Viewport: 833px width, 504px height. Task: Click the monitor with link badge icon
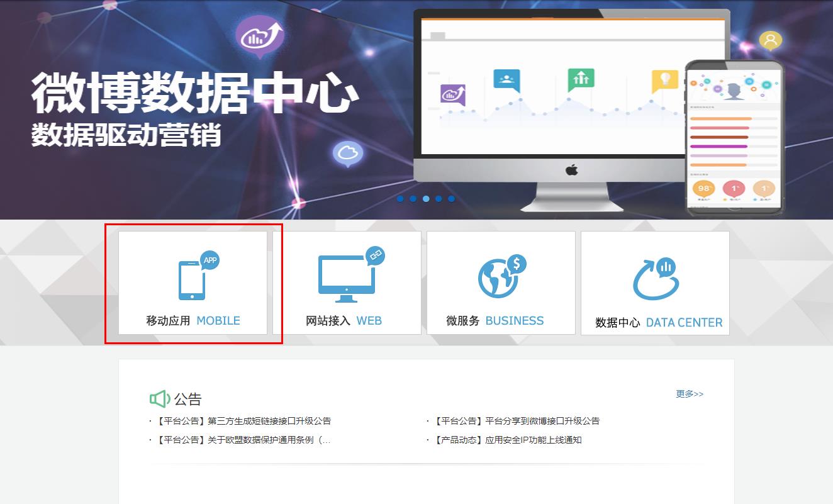pos(351,274)
